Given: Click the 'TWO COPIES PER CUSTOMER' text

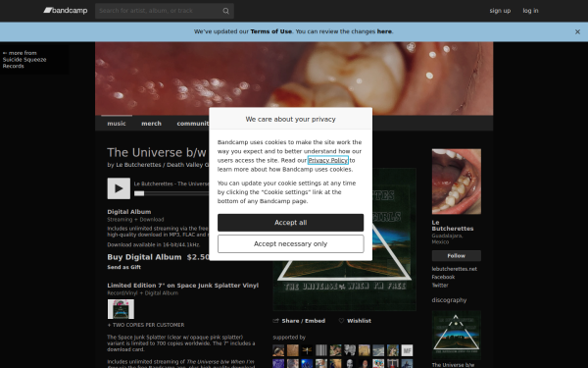Looking at the screenshot, I should click(146, 325).
